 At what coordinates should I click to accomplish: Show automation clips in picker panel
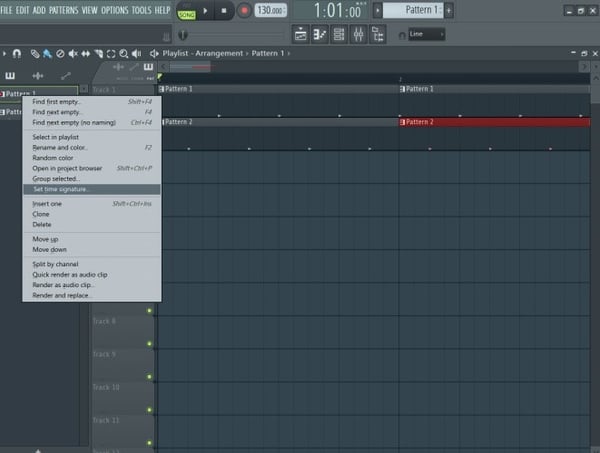click(x=66, y=76)
